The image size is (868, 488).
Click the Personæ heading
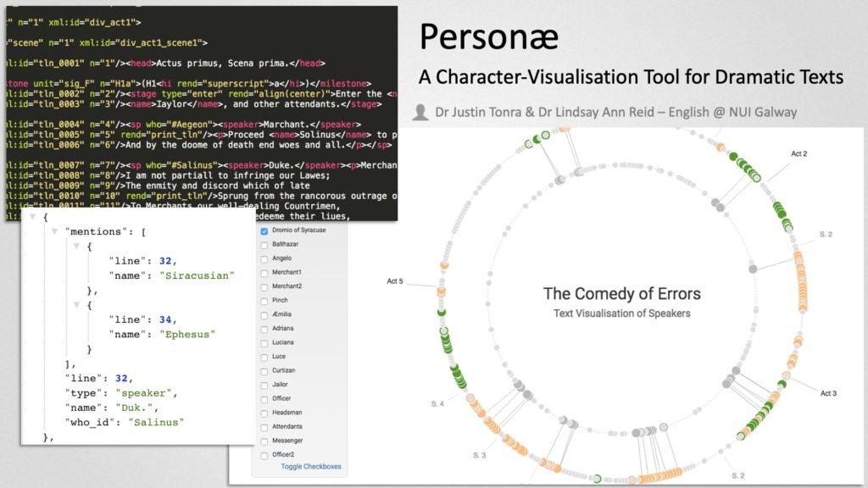pos(489,36)
